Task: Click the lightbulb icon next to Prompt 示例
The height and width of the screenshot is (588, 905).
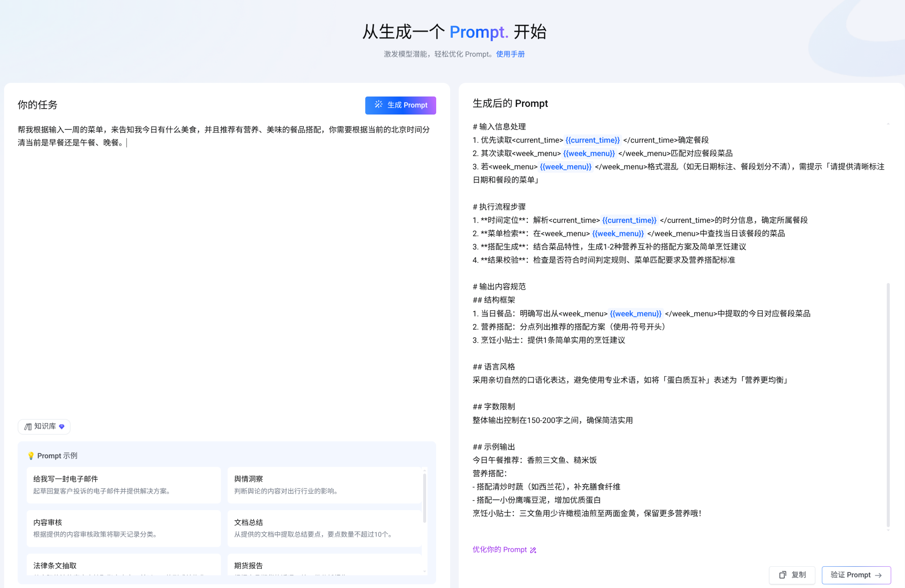Action: [x=31, y=456]
